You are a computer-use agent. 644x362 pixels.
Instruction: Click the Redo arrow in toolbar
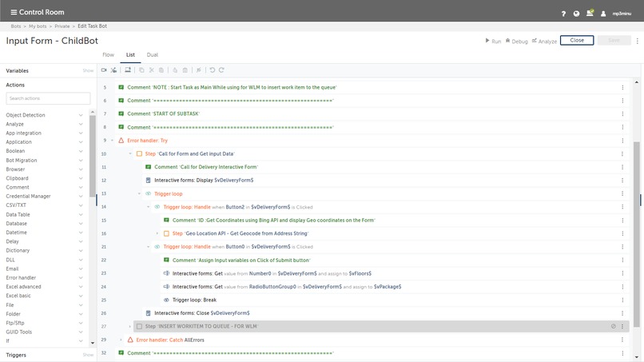[x=221, y=70]
